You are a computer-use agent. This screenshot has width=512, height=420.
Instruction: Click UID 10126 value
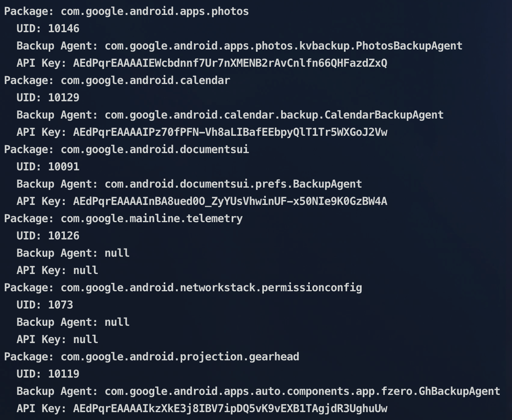tap(64, 236)
